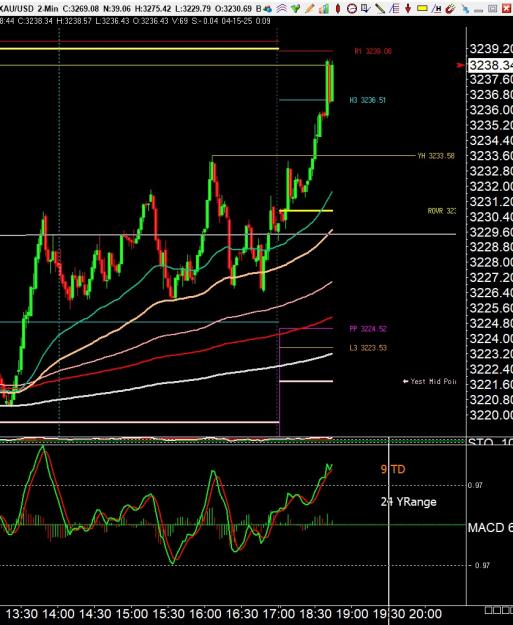Click the YH 3233.58 level label
This screenshot has width=513, height=625.
(x=436, y=156)
